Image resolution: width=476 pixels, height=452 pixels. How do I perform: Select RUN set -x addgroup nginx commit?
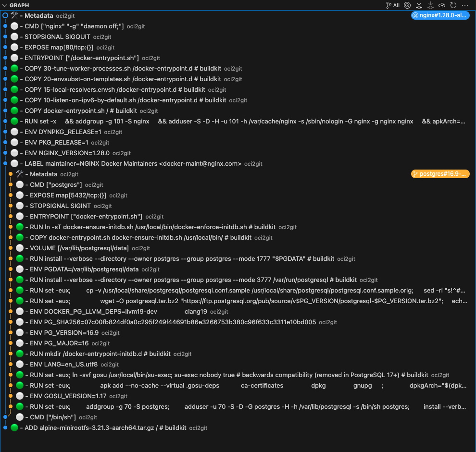pos(238,122)
